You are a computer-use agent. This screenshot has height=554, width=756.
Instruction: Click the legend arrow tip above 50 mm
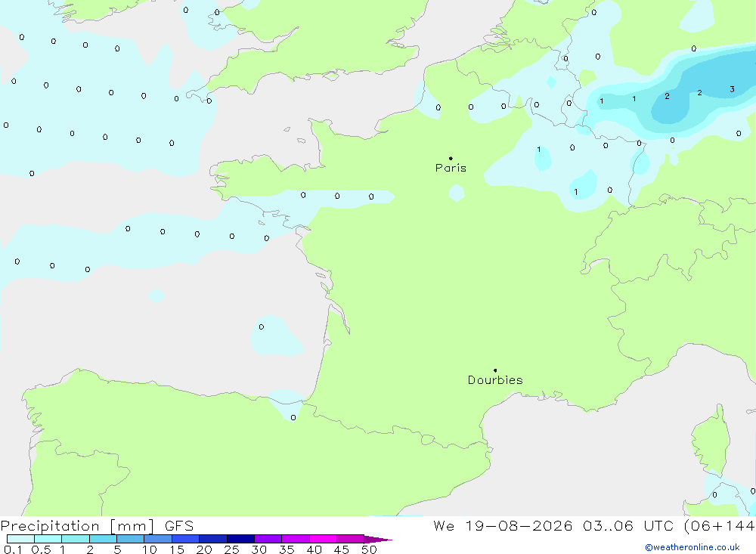(x=378, y=540)
